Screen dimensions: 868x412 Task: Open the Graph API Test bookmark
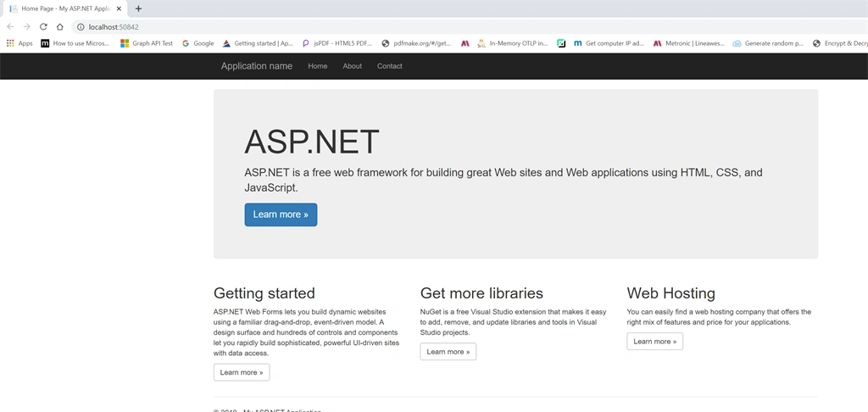[x=147, y=43]
